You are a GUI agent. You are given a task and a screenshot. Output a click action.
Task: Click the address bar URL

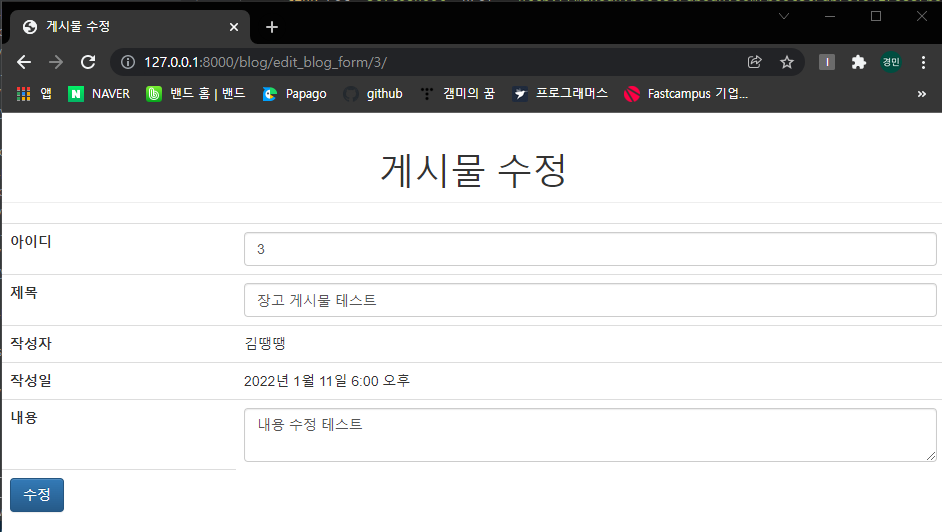click(265, 62)
